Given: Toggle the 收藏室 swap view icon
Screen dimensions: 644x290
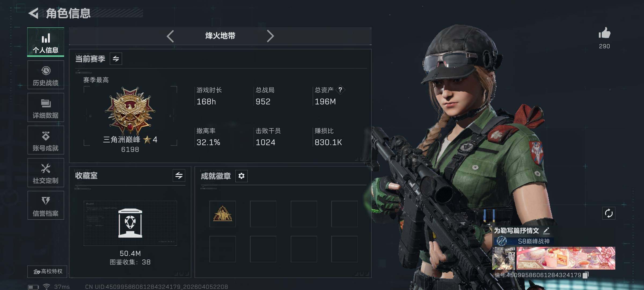Looking at the screenshot, I should coord(179,176).
